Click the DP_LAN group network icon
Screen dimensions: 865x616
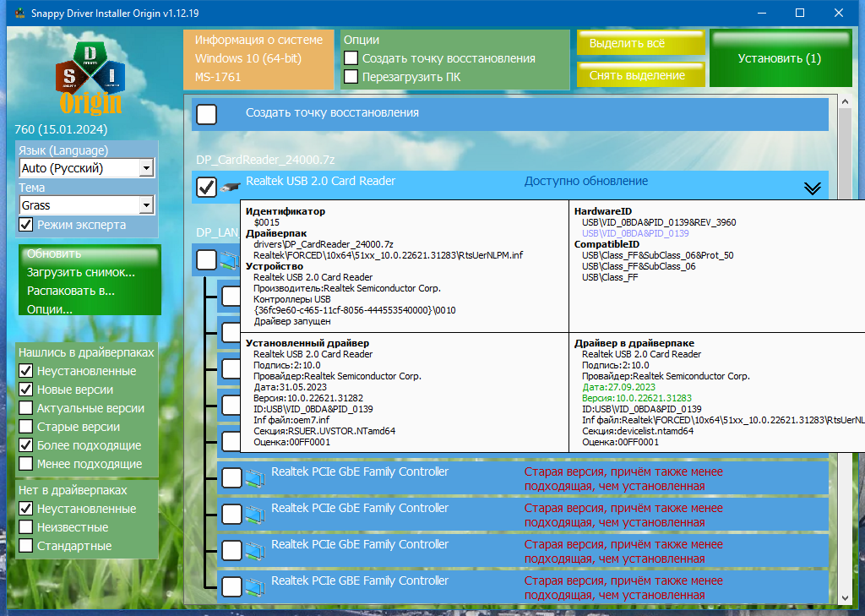pos(230,260)
